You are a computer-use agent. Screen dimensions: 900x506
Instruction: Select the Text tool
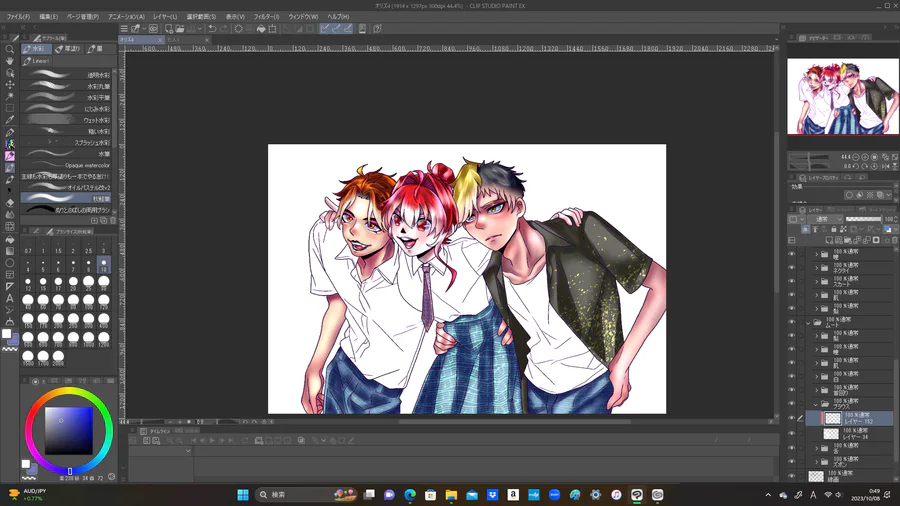(x=10, y=298)
